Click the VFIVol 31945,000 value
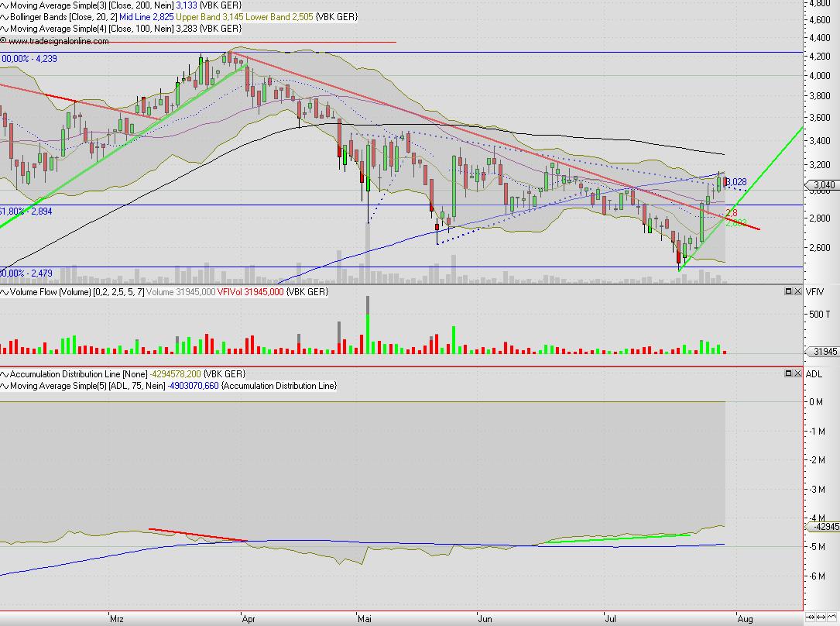The image size is (840, 626). pyautogui.click(x=251, y=292)
